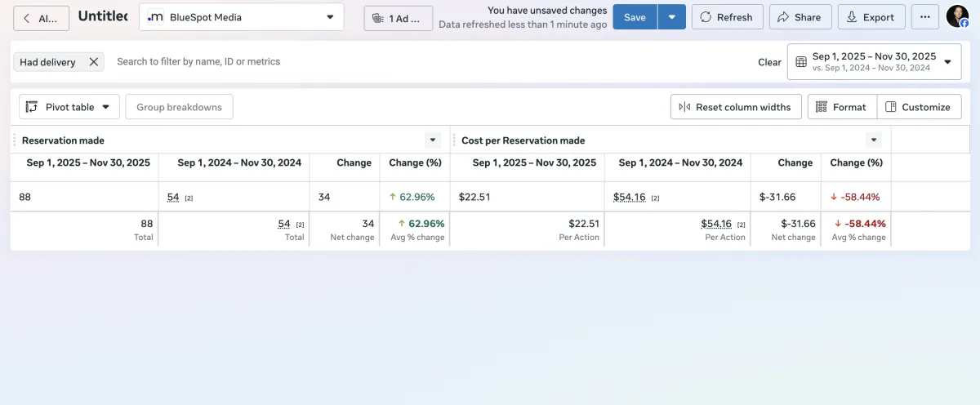
Task: Open the Format options
Action: 841,107
